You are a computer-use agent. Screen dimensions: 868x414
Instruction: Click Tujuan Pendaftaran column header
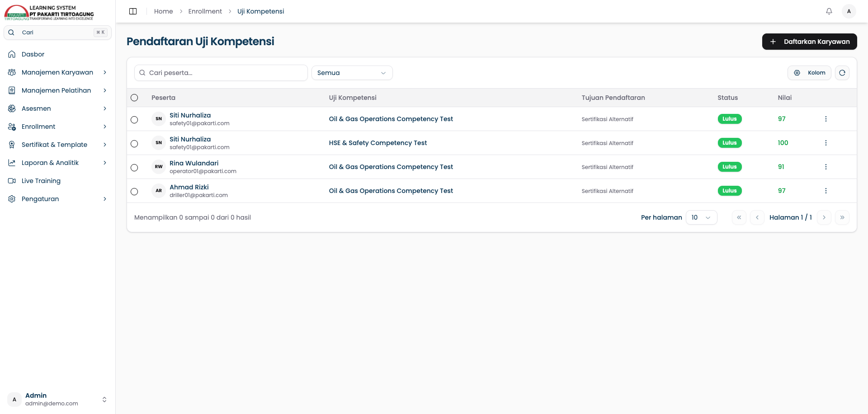coord(613,98)
